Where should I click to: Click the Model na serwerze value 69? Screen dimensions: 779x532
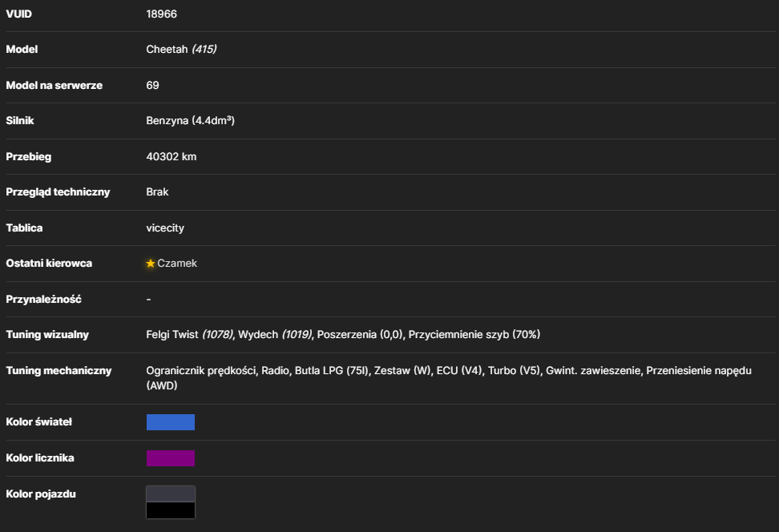152,86
